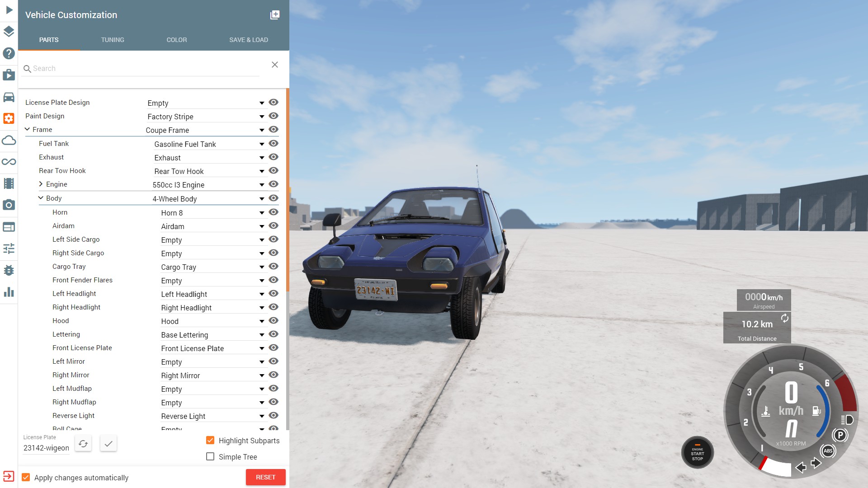Edit the License Plate text field
Image resolution: width=868 pixels, height=488 pixels.
[46, 448]
